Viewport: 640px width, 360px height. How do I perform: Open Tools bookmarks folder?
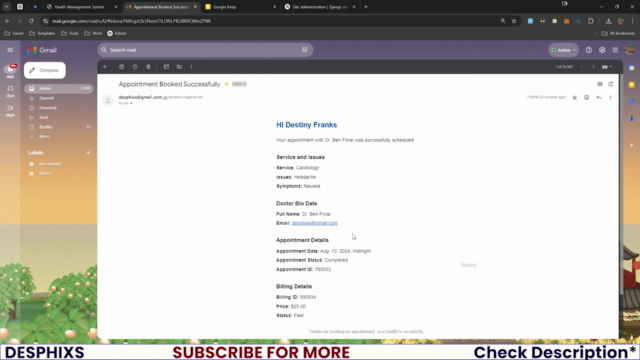pos(70,33)
